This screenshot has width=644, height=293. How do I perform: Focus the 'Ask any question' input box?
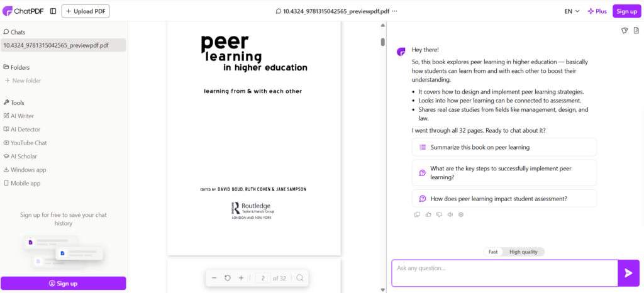(x=504, y=273)
